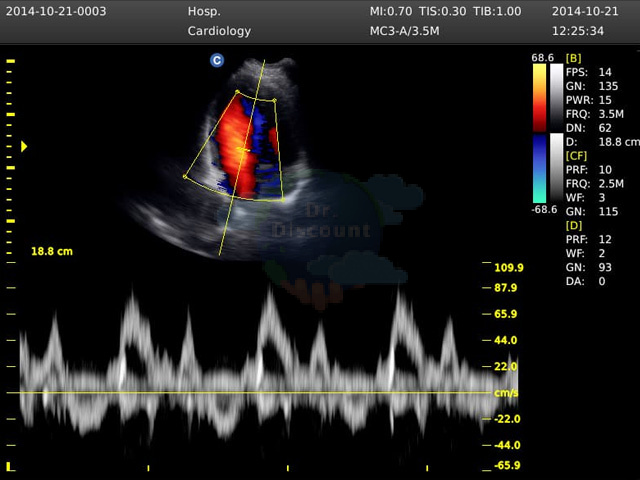Viewport: 640px width, 480px height.
Task: Select the [B] mode parameter header
Action: tap(573, 58)
